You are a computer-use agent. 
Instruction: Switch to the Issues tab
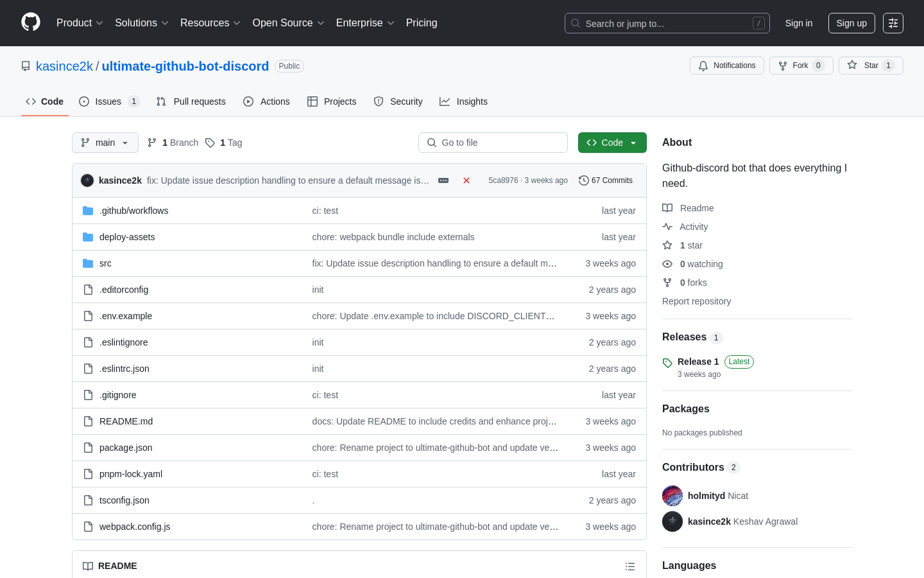point(109,101)
